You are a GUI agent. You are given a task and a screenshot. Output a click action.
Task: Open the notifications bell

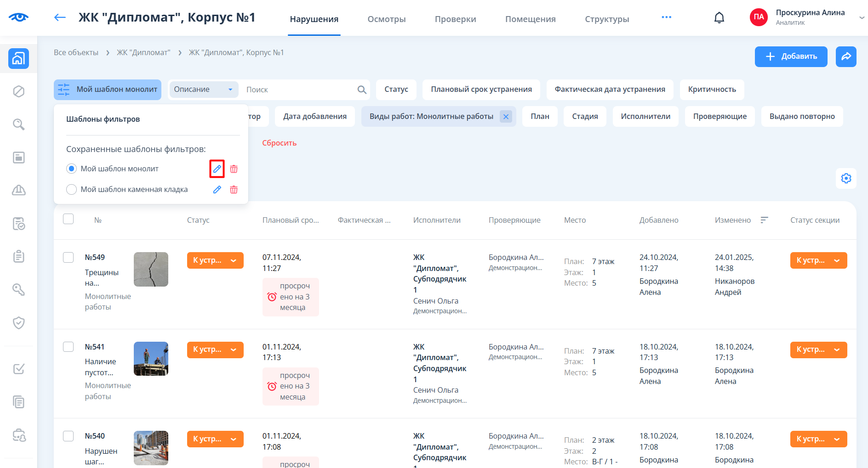tap(719, 18)
